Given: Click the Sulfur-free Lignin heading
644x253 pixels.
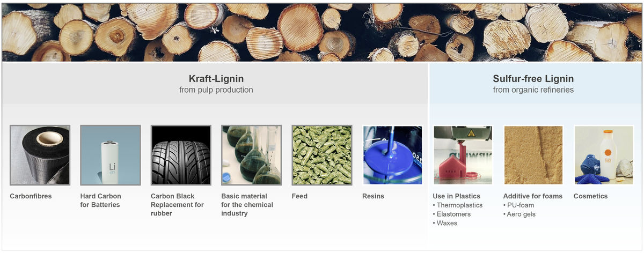Looking at the screenshot, I should (x=533, y=79).
